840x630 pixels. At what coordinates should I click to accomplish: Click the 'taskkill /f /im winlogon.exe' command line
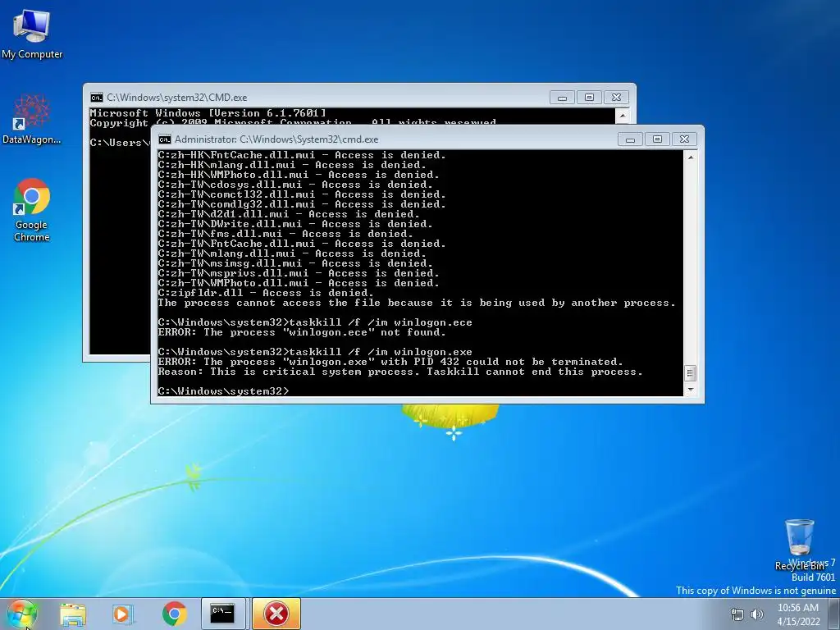click(315, 352)
